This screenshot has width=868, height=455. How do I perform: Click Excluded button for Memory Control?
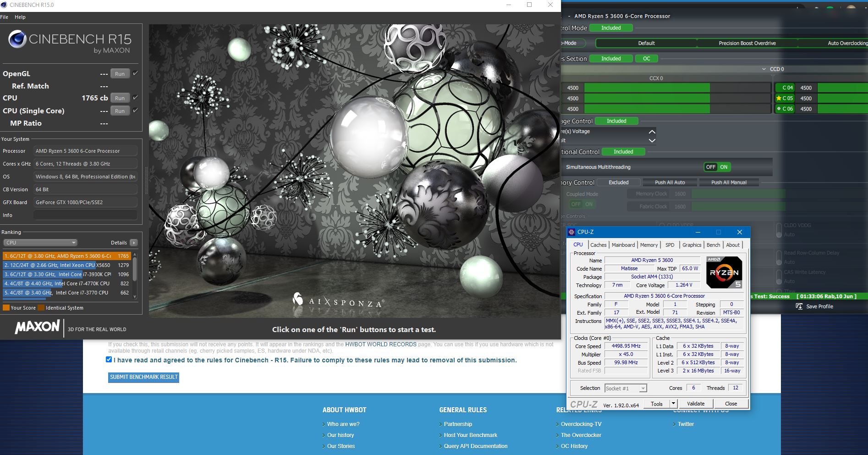tap(618, 183)
